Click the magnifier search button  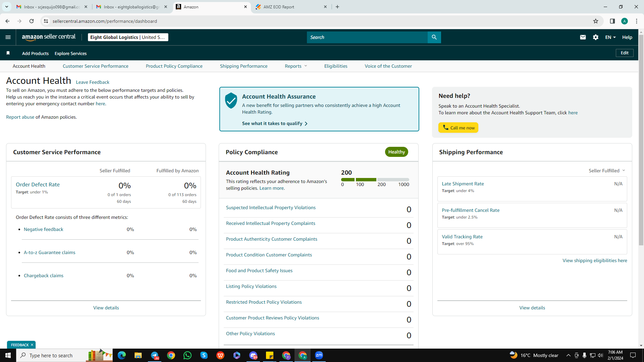tap(434, 37)
